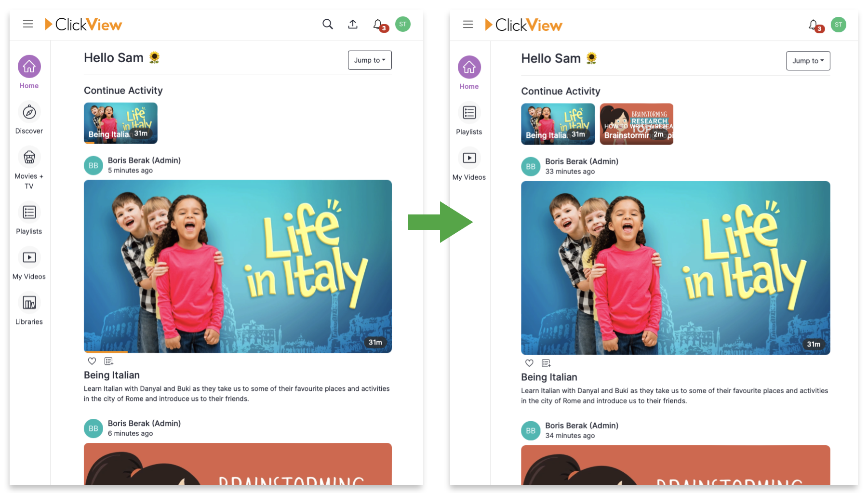The image size is (868, 493).
Task: Click BB avatar beside 5 minutes ago
Action: click(x=93, y=165)
